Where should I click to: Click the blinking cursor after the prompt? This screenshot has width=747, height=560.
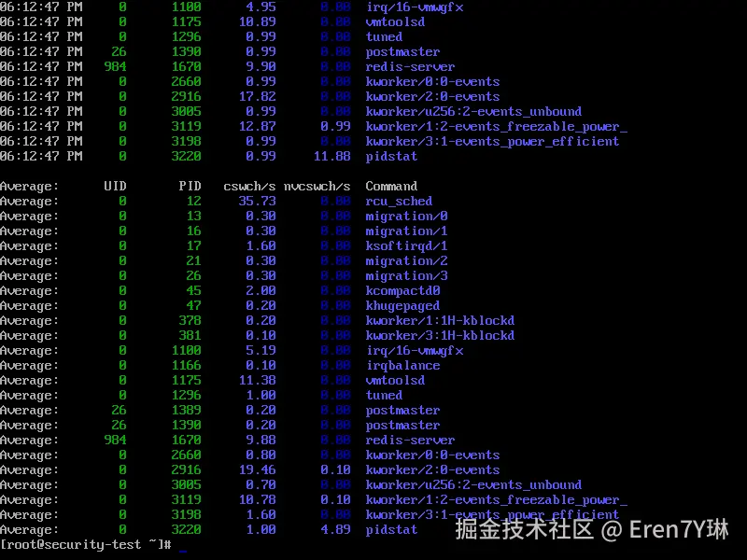click(x=182, y=551)
